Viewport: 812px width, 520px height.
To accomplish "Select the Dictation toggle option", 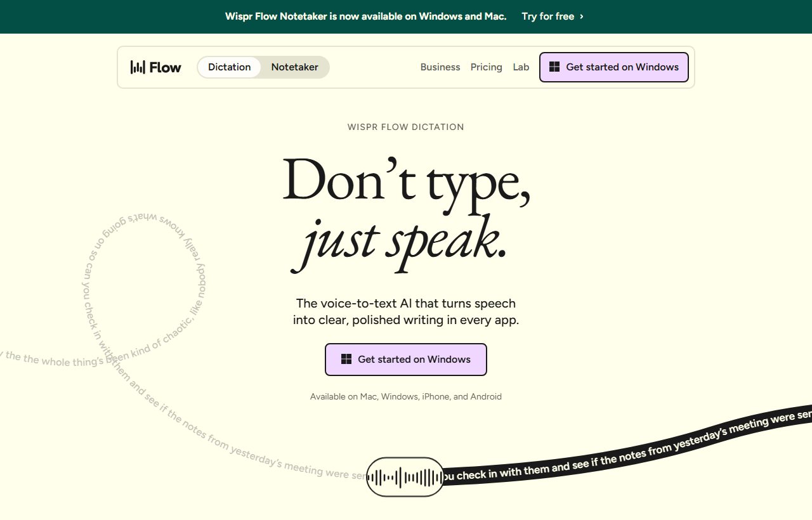I will pos(229,67).
